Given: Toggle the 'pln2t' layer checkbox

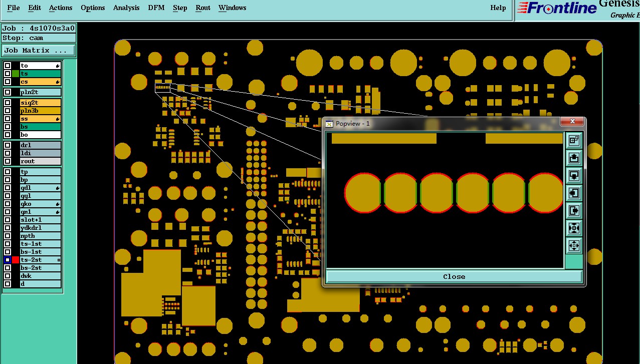Looking at the screenshot, I should point(8,92).
